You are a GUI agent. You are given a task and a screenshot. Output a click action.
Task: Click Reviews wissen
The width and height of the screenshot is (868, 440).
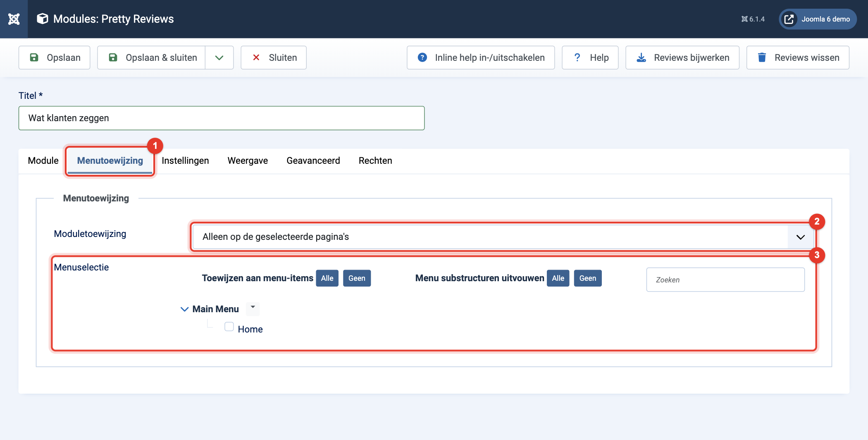798,57
